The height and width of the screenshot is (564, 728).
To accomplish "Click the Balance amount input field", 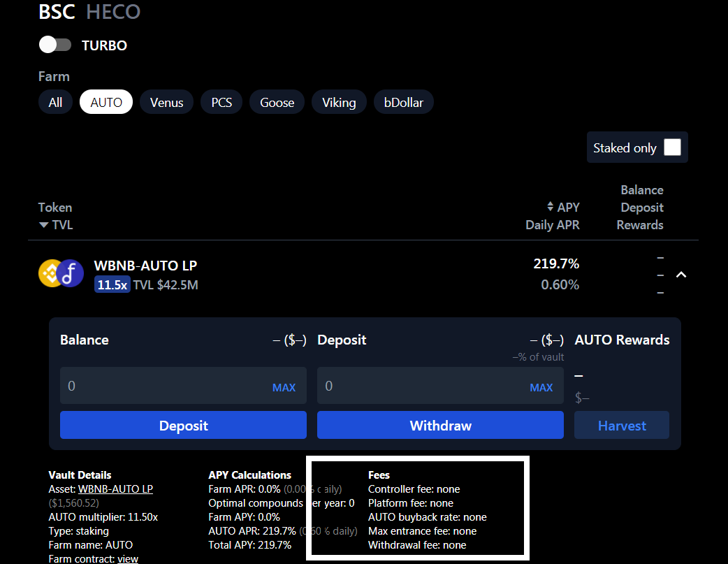I will click(183, 386).
